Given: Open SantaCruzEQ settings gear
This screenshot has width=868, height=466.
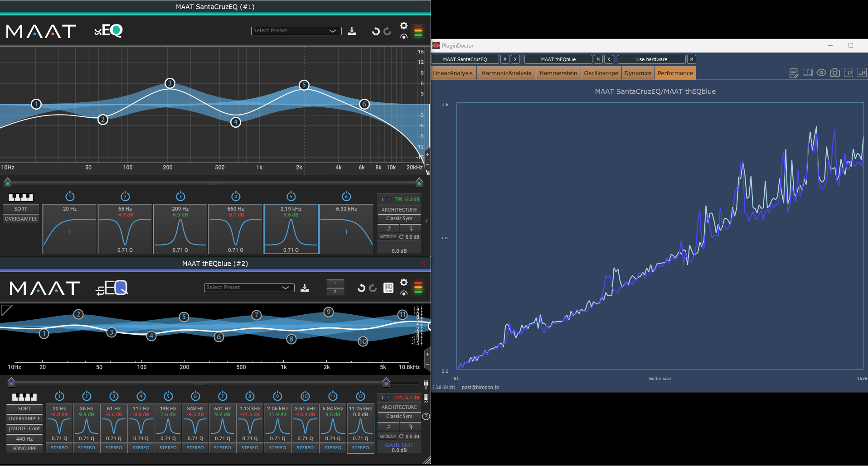Looking at the screenshot, I should 403,25.
